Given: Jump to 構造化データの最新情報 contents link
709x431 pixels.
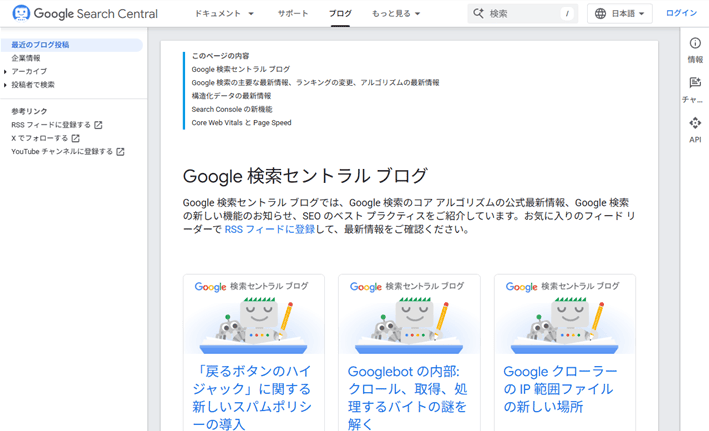Looking at the screenshot, I should 231,96.
